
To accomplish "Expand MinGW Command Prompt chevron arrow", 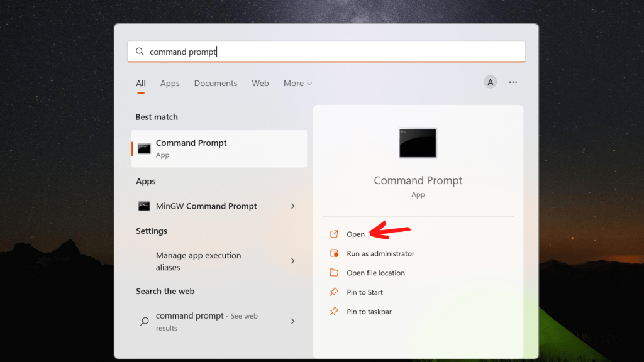I will point(293,206).
